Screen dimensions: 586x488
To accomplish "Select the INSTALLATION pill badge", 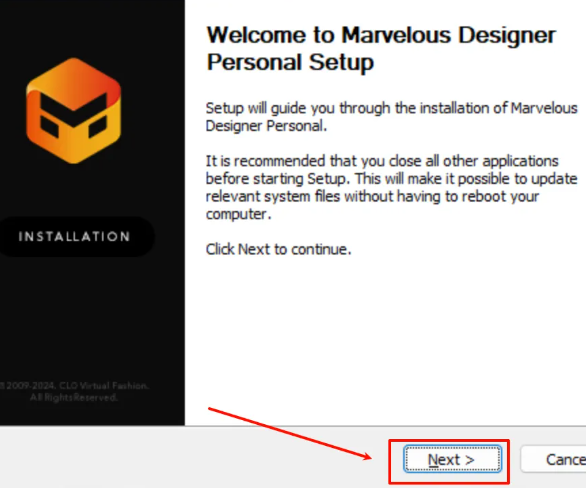I will pyautogui.click(x=75, y=237).
